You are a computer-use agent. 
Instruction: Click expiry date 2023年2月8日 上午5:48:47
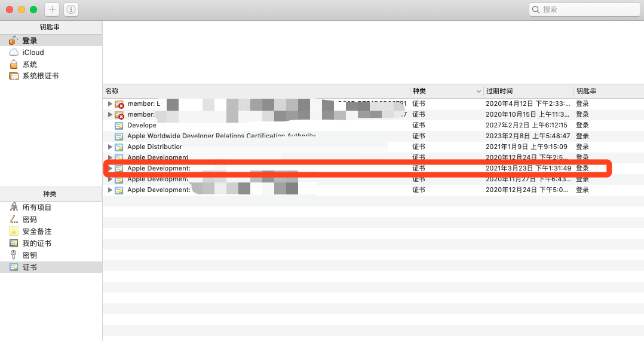[x=528, y=136]
